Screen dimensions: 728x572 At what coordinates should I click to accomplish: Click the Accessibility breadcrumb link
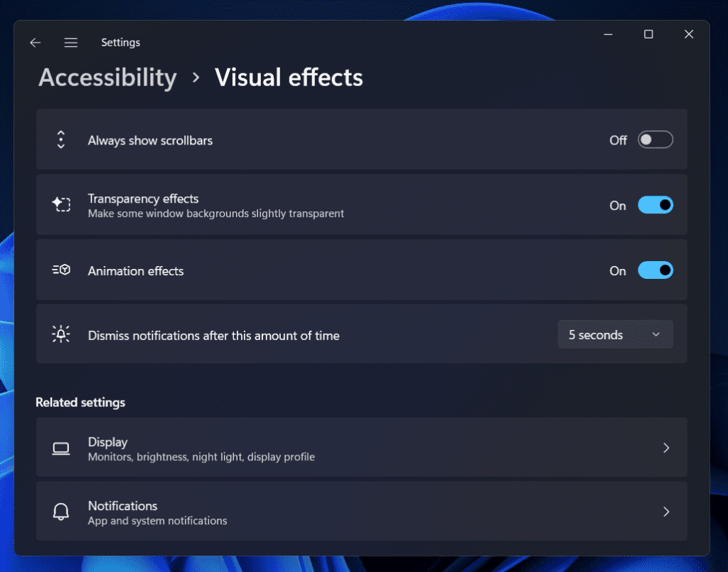pyautogui.click(x=107, y=77)
